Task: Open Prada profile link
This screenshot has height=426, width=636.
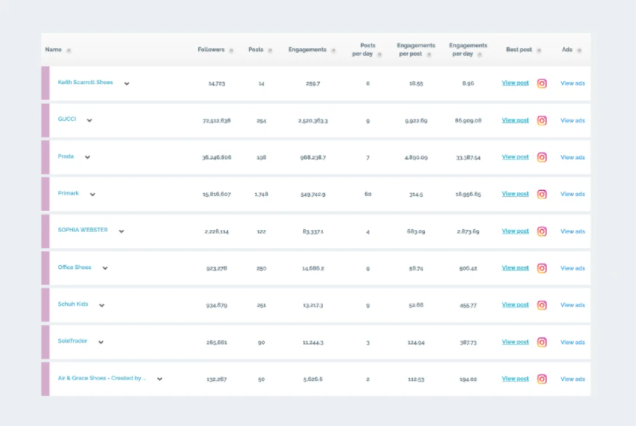Action: click(x=66, y=156)
